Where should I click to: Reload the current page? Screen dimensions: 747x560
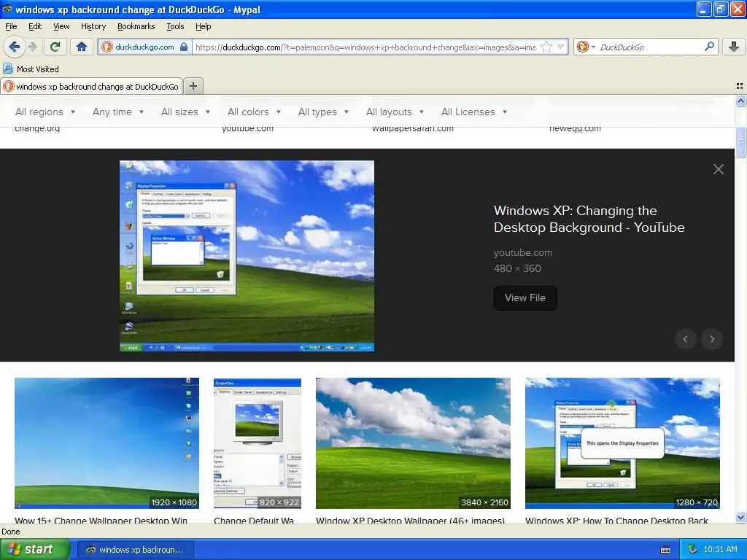pos(55,47)
